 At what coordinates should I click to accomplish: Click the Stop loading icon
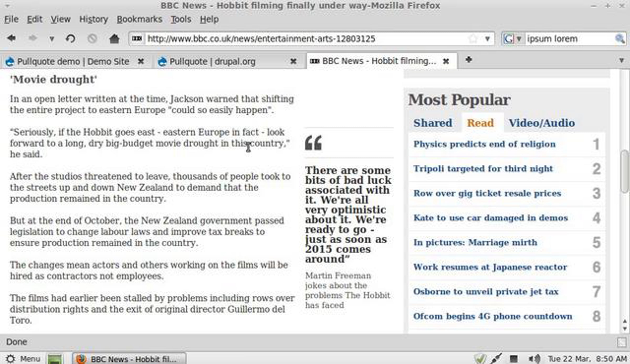click(x=92, y=39)
